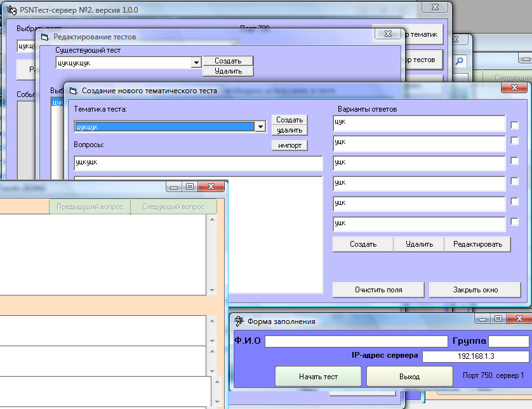Click the fifth answer variant input field
Viewport: 532px width, 409px height.
(x=419, y=204)
